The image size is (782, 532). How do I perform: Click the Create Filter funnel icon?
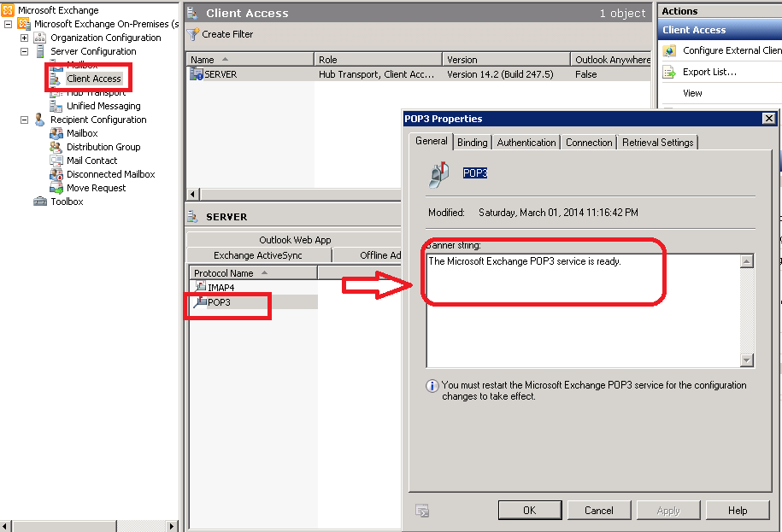(x=193, y=34)
